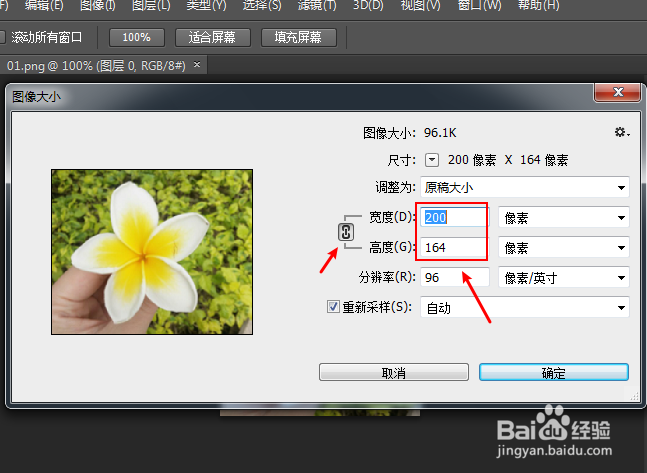Click the 确定 button
647x473 pixels.
click(x=554, y=372)
